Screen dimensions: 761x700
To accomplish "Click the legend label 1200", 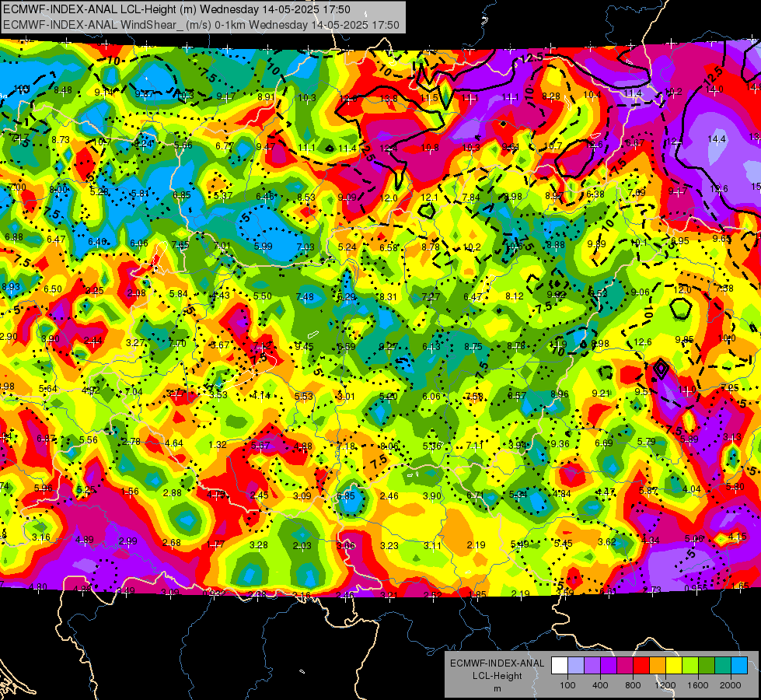I will (665, 685).
